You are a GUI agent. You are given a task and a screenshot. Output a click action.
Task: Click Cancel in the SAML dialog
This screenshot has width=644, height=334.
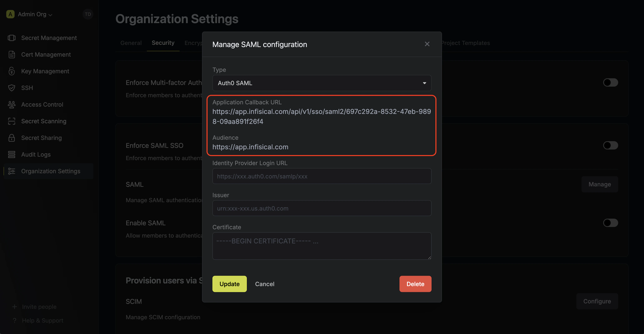click(x=265, y=284)
